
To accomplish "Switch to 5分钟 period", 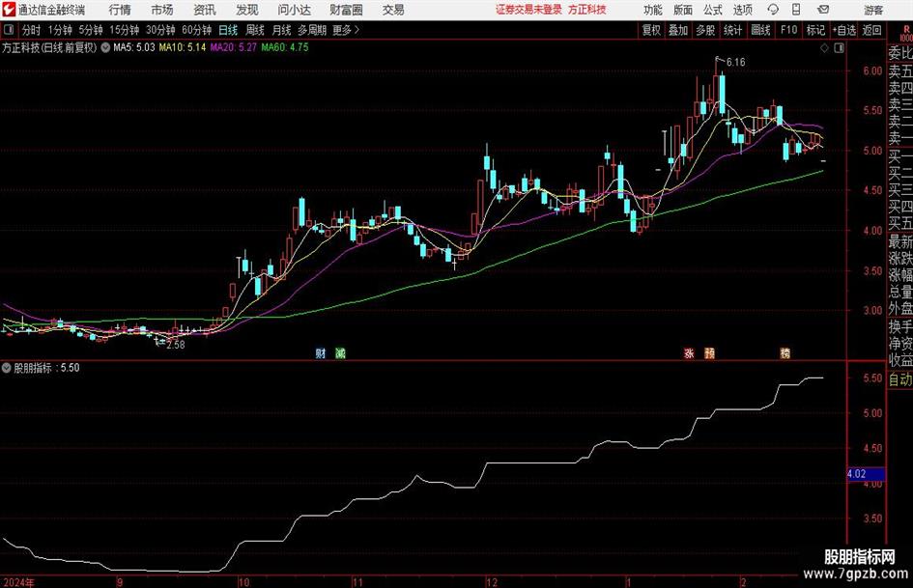I will (x=91, y=30).
